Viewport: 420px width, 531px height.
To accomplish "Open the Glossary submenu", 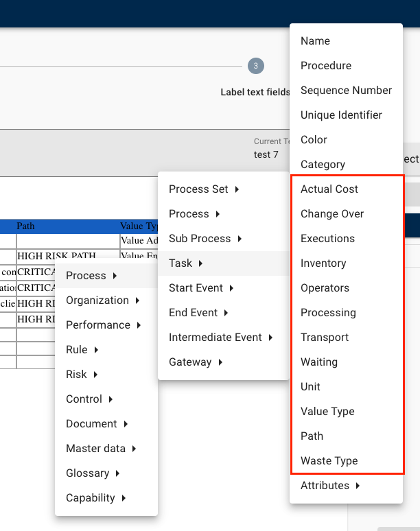I will point(93,473).
